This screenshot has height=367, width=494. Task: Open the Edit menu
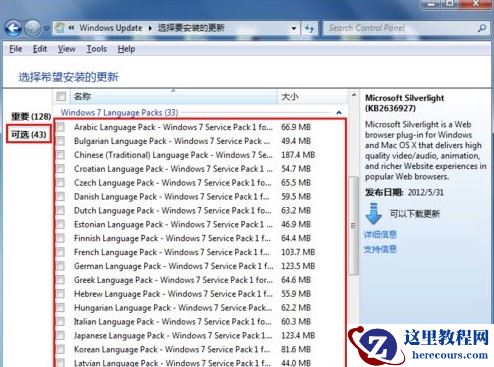click(x=40, y=49)
